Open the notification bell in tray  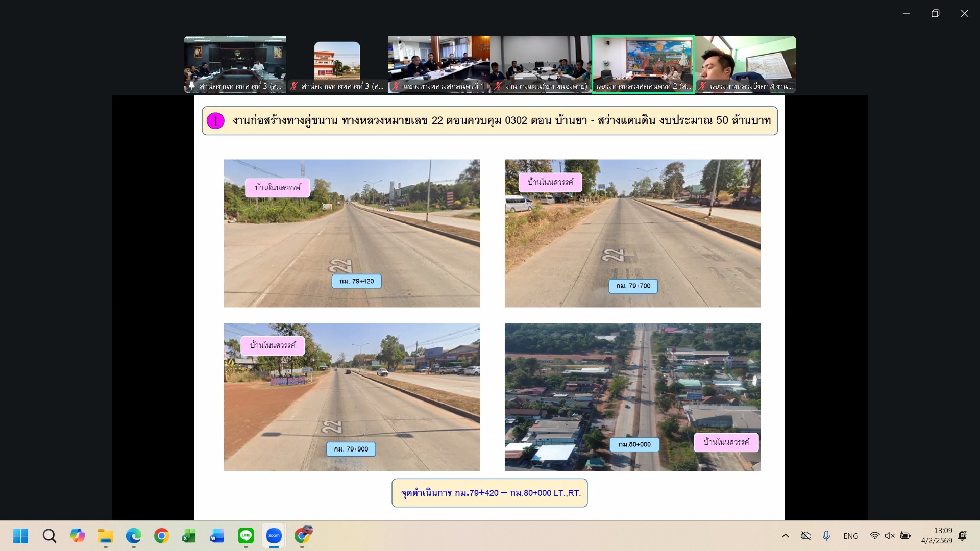(963, 536)
